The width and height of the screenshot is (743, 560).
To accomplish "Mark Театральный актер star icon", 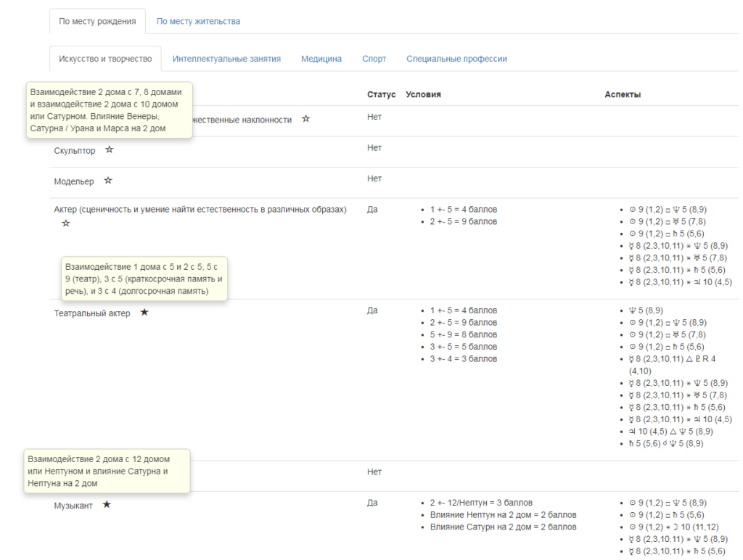I will coord(144,313).
